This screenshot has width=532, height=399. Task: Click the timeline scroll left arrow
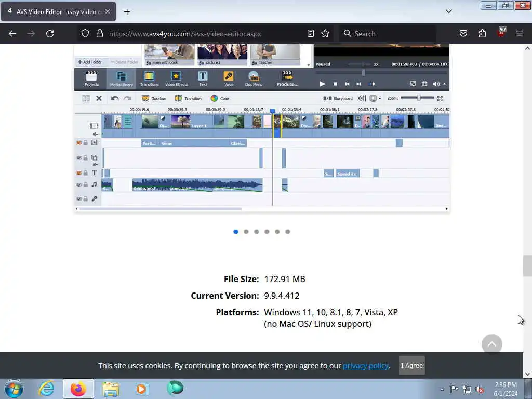(x=77, y=209)
